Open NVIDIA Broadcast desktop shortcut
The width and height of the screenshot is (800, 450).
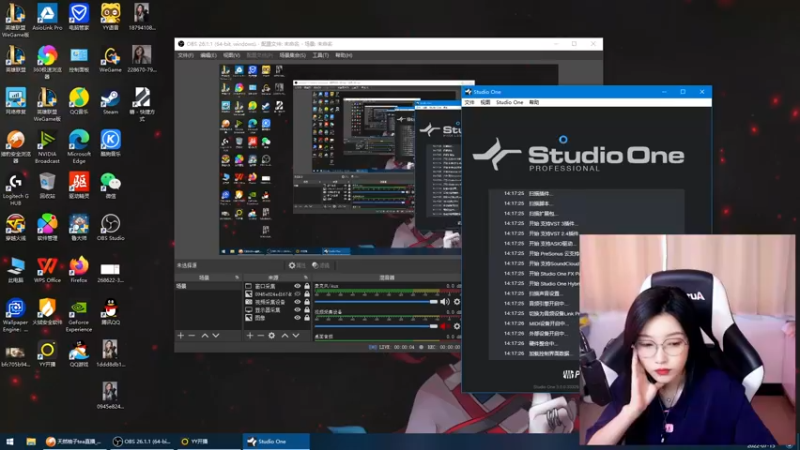coord(47,146)
